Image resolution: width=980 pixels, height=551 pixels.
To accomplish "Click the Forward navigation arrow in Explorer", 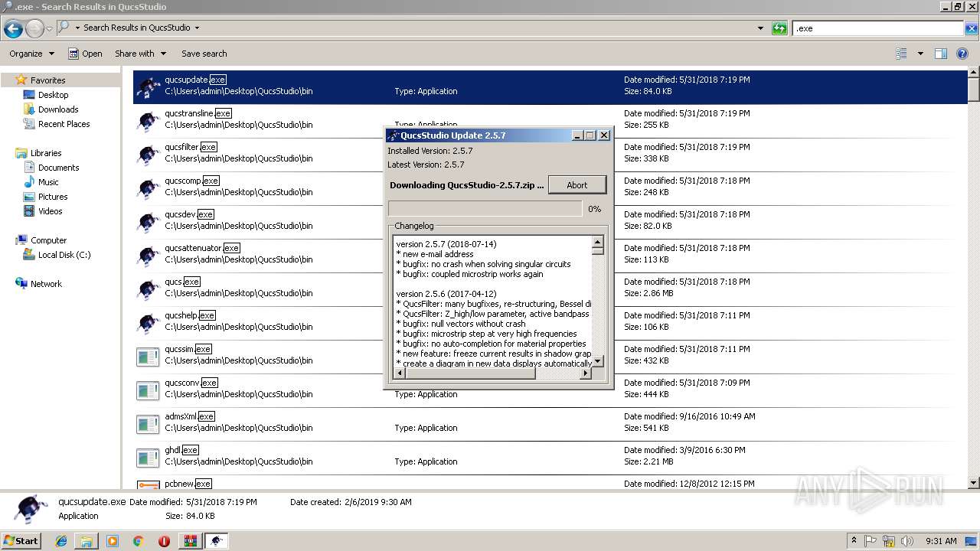I will [x=34, y=29].
